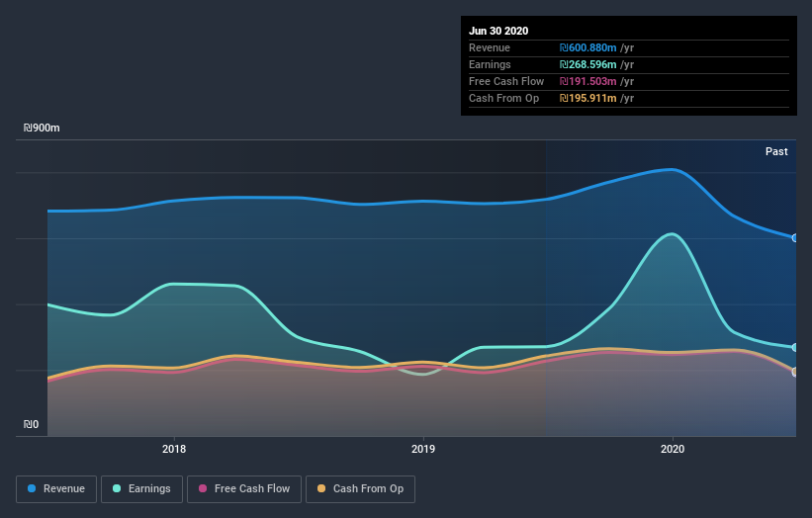Click the ₪191.503m free cash flow value
The image size is (812, 518).
pos(587,82)
